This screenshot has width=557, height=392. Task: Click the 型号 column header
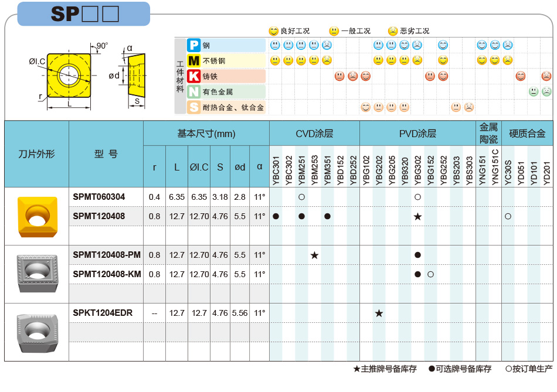106,154
